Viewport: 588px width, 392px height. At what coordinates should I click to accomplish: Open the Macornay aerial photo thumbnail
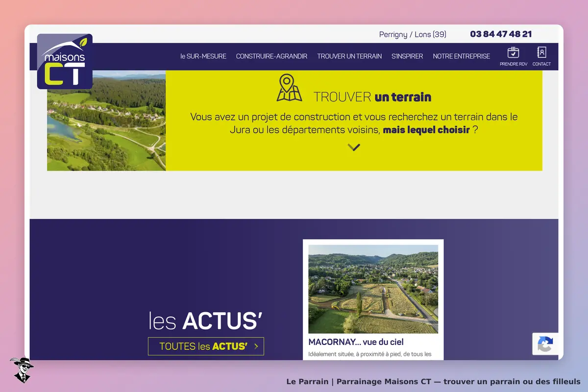[373, 289]
